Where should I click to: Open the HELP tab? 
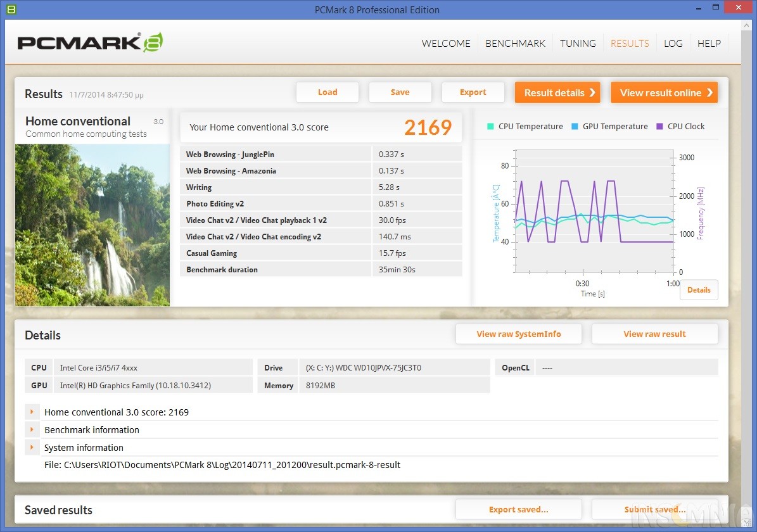(x=709, y=44)
